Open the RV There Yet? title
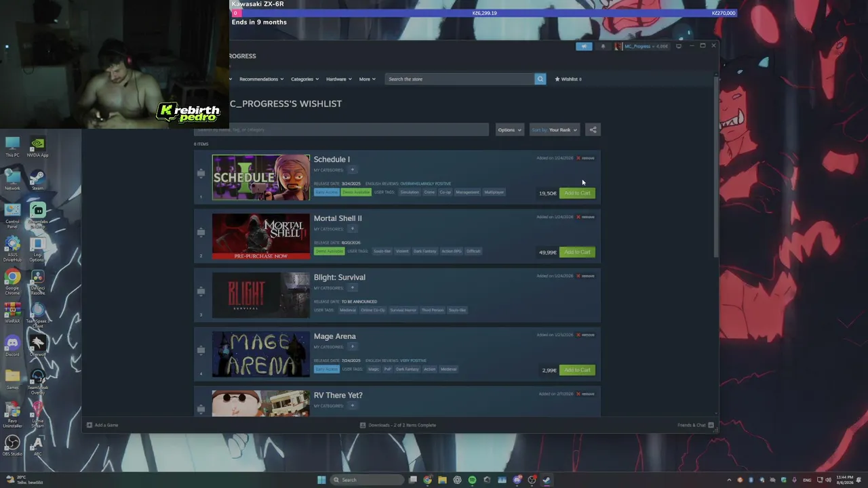 [338, 395]
